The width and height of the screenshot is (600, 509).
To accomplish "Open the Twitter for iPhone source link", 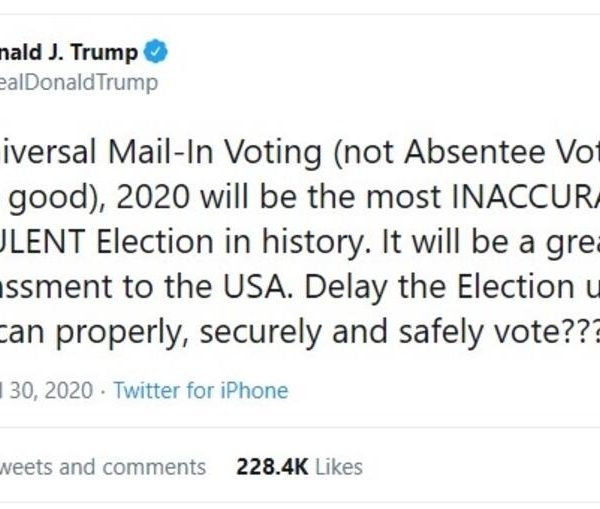I will coord(200,390).
